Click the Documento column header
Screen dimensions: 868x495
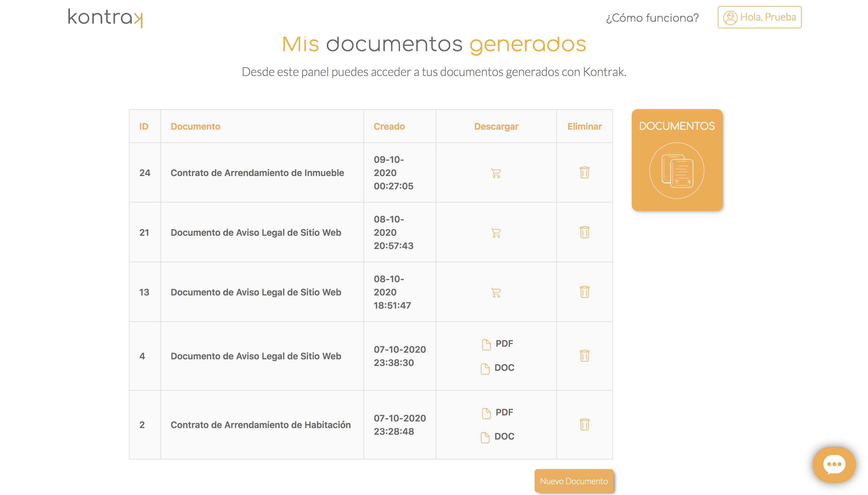pyautogui.click(x=195, y=127)
